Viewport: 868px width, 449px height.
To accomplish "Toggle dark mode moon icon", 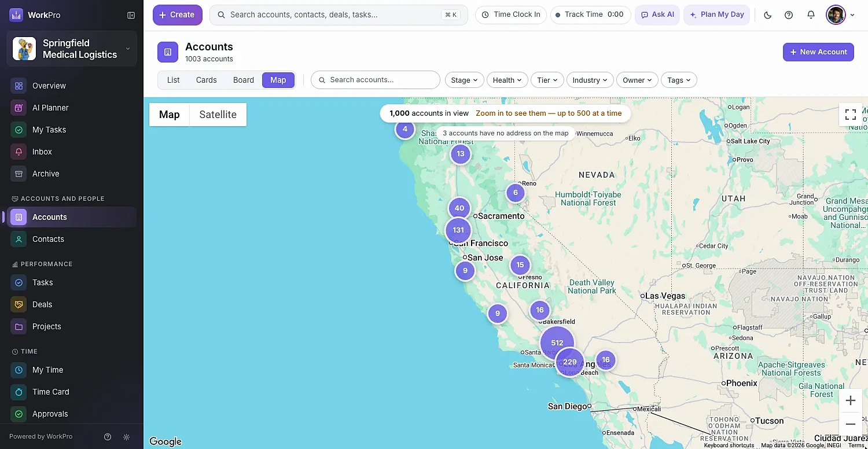I will (768, 15).
